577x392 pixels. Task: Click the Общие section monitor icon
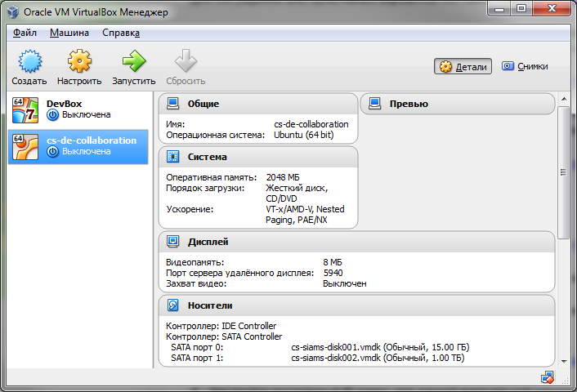click(173, 104)
